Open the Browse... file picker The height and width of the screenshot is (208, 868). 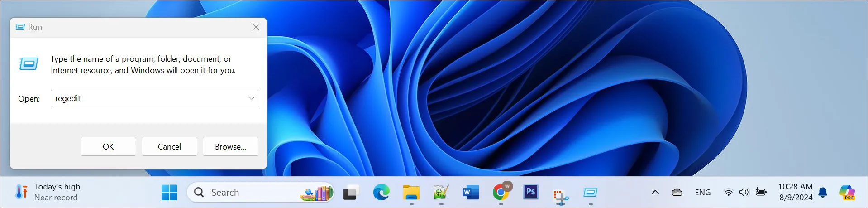pos(230,146)
